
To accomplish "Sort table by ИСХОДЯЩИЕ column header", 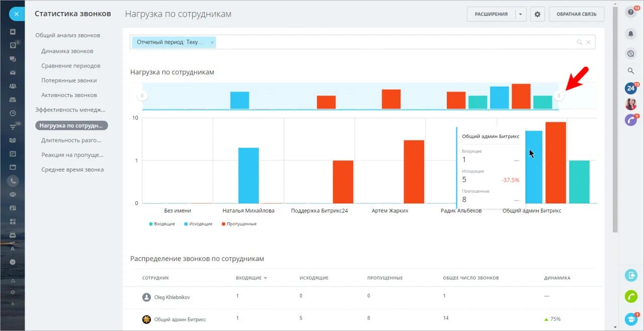I will pos(314,278).
